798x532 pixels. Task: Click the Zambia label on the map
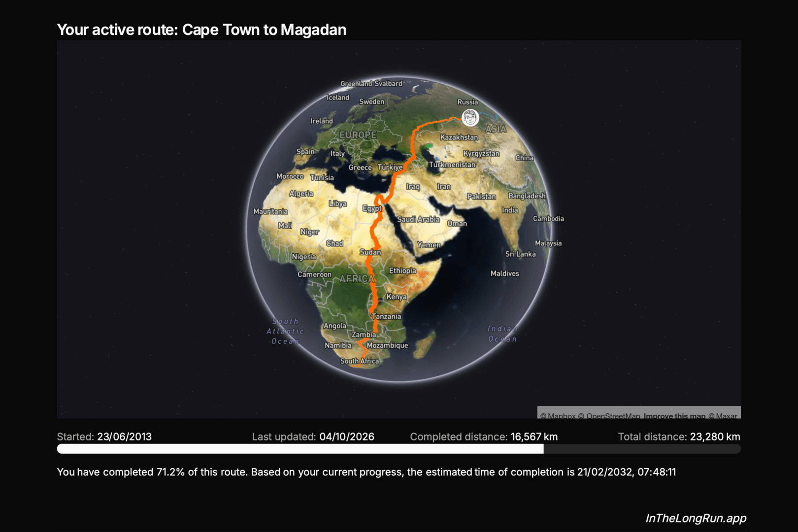tap(364, 334)
